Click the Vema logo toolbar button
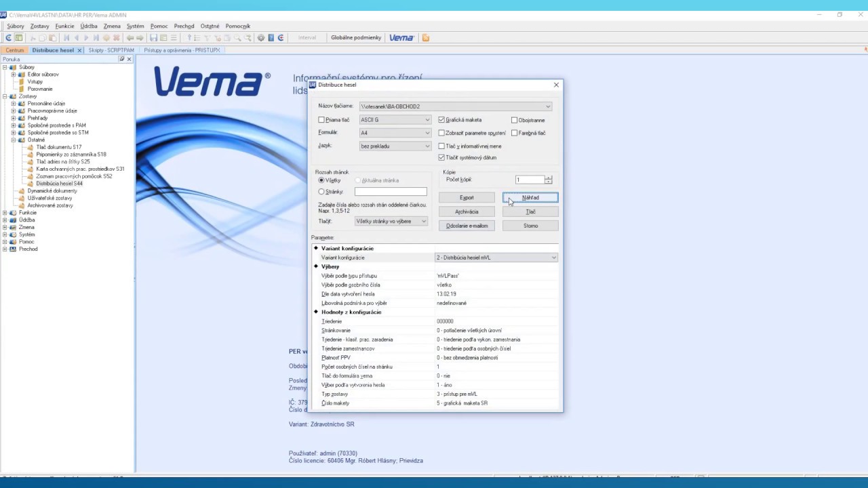Screen dimensions: 868x488 tap(401, 38)
